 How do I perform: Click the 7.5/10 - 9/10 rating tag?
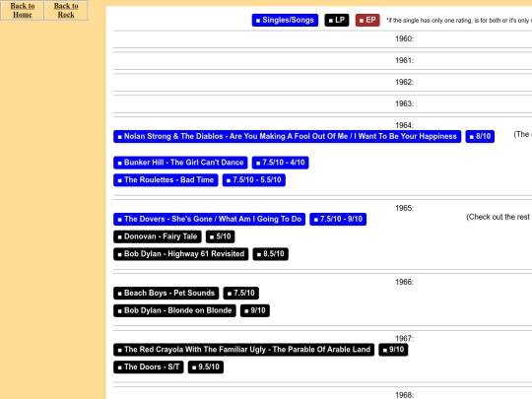(x=338, y=219)
